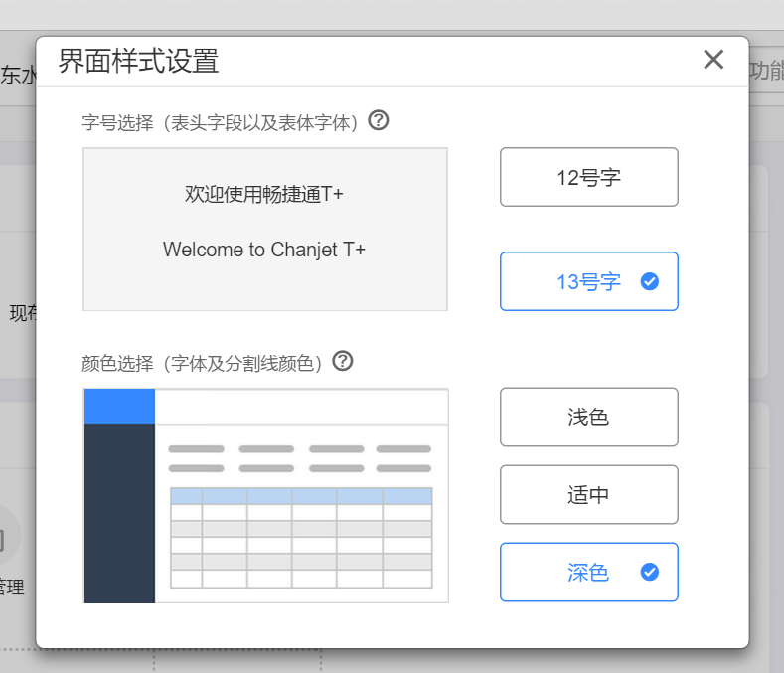Image resolution: width=784 pixels, height=673 pixels.
Task: Click the 字号选择 section label
Action: [220, 122]
